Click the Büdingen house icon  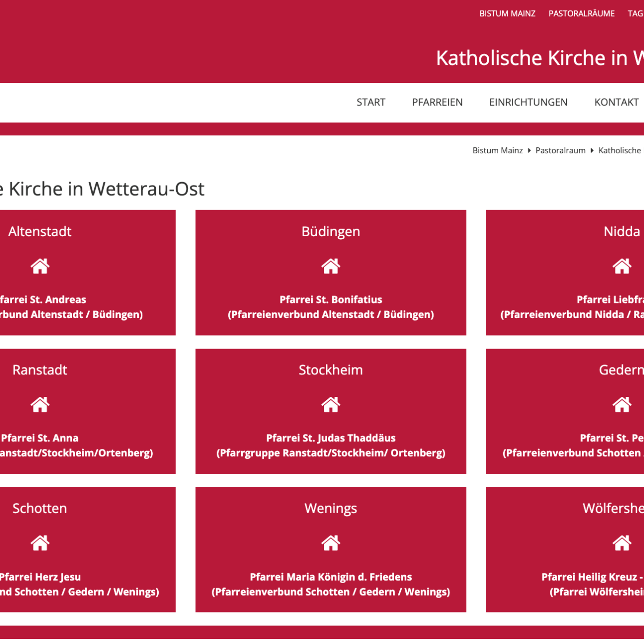pos(330,266)
